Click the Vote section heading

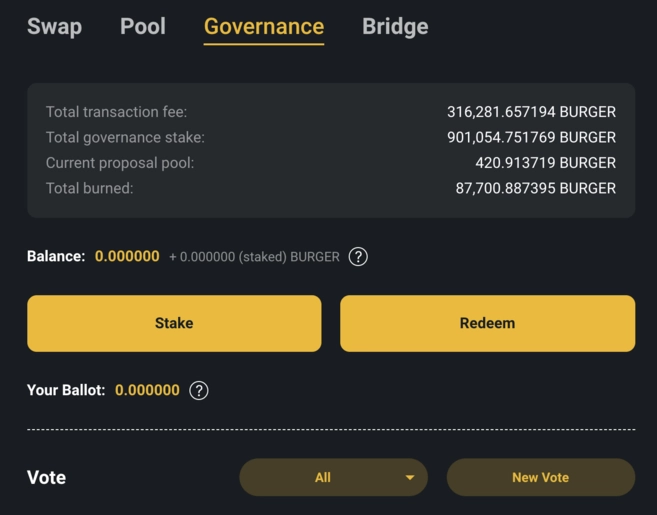pos(46,478)
